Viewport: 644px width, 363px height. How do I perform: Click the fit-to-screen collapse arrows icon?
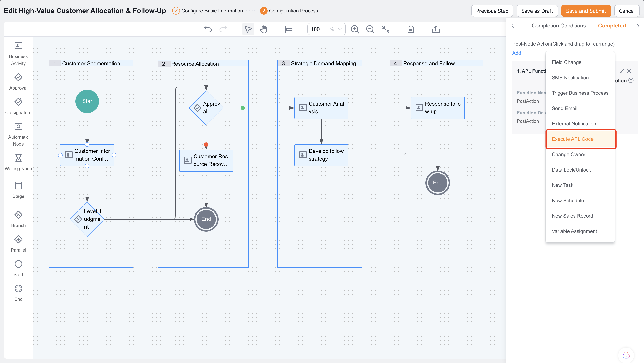(386, 29)
